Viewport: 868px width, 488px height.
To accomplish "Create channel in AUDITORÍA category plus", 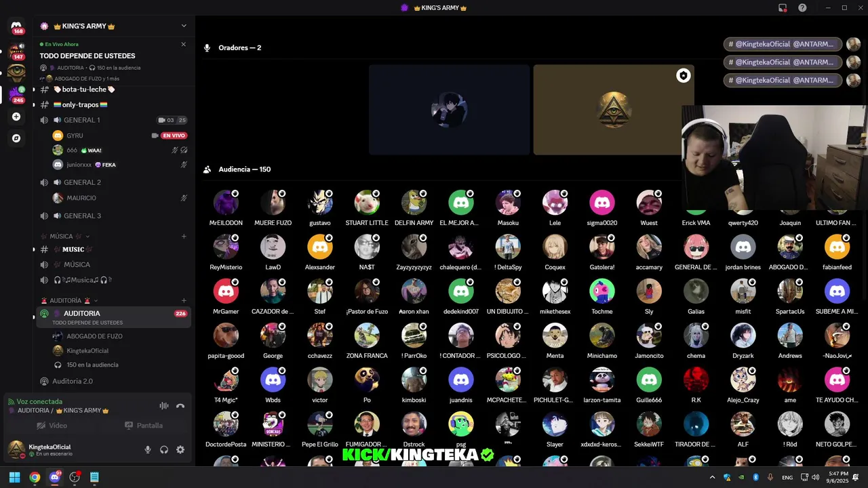I will [184, 300].
